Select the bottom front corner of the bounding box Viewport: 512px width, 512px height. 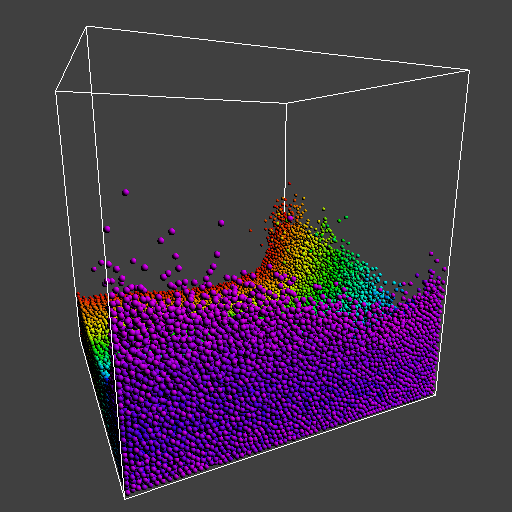click(x=125, y=499)
